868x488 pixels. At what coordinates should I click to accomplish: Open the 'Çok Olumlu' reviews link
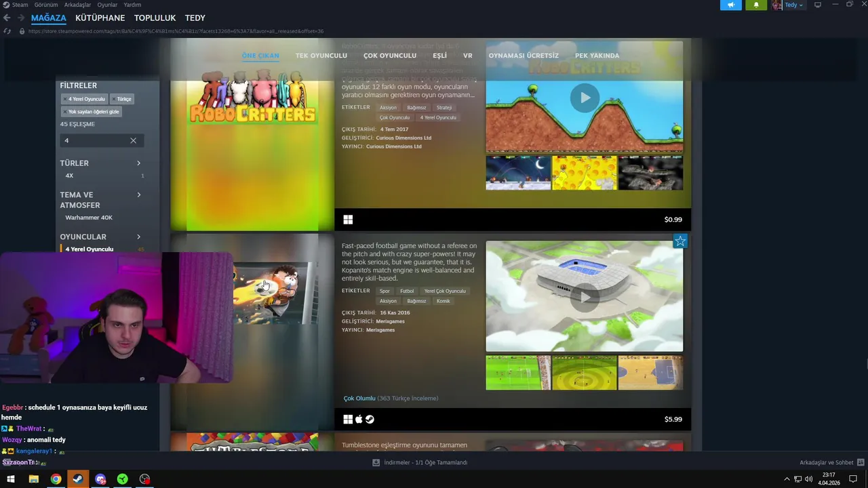click(359, 399)
